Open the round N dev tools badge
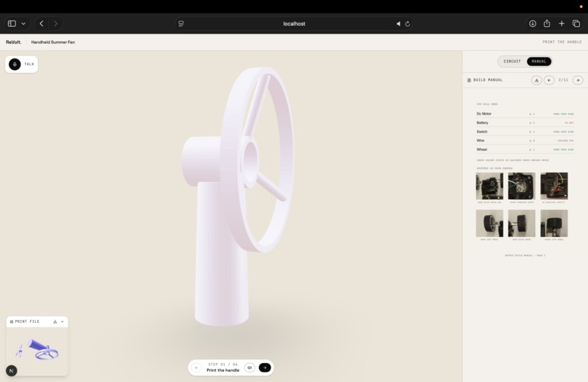This screenshot has height=382, width=588. [12, 371]
